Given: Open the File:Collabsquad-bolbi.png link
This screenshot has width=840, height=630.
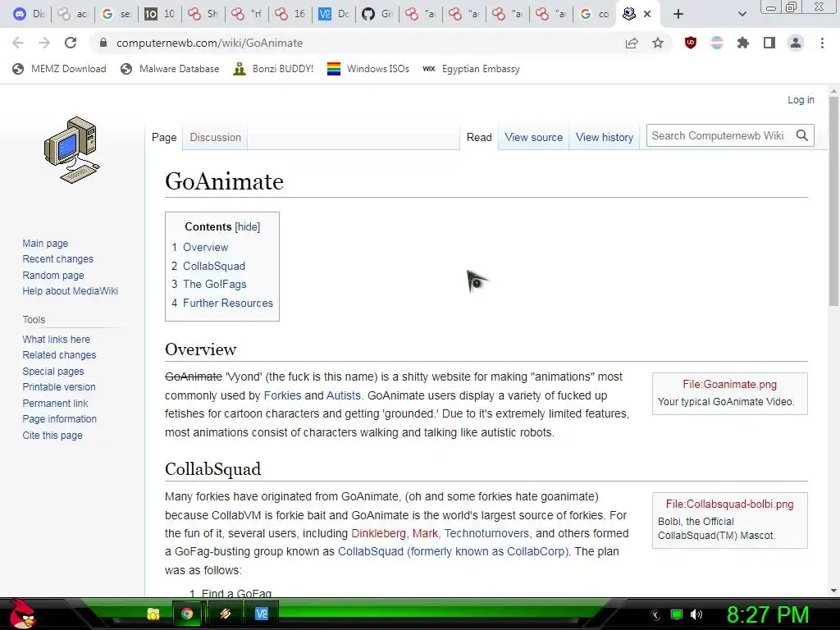Looking at the screenshot, I should [x=729, y=504].
